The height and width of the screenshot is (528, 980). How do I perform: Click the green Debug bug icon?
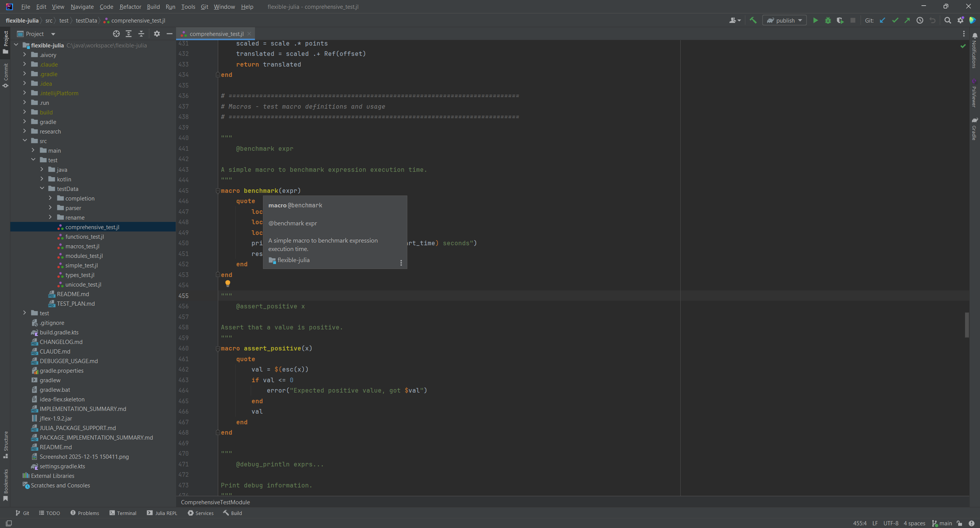pos(828,21)
